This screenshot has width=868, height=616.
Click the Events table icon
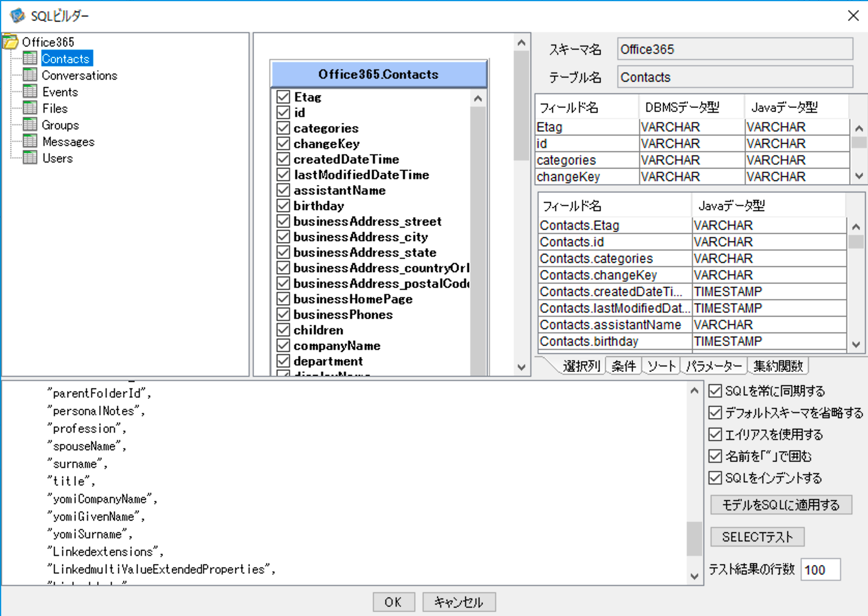pos(30,92)
